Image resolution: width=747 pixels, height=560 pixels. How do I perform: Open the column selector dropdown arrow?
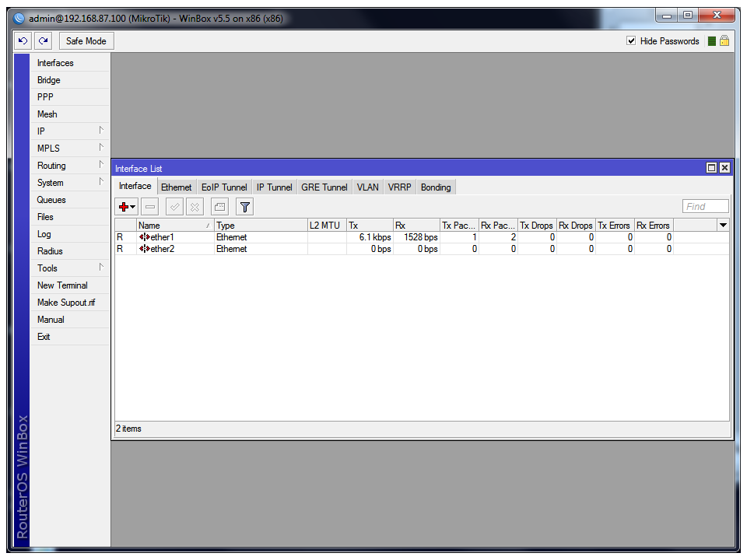click(x=723, y=226)
